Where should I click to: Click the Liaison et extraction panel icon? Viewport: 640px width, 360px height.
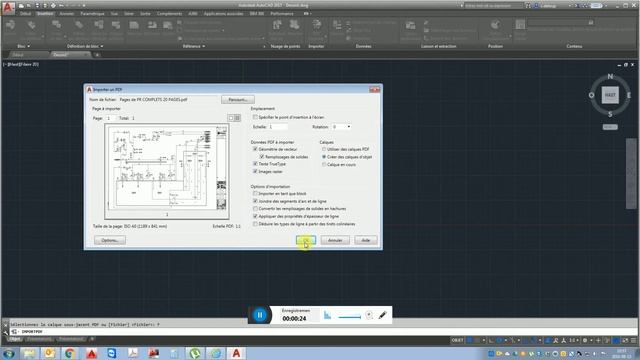pos(410,26)
